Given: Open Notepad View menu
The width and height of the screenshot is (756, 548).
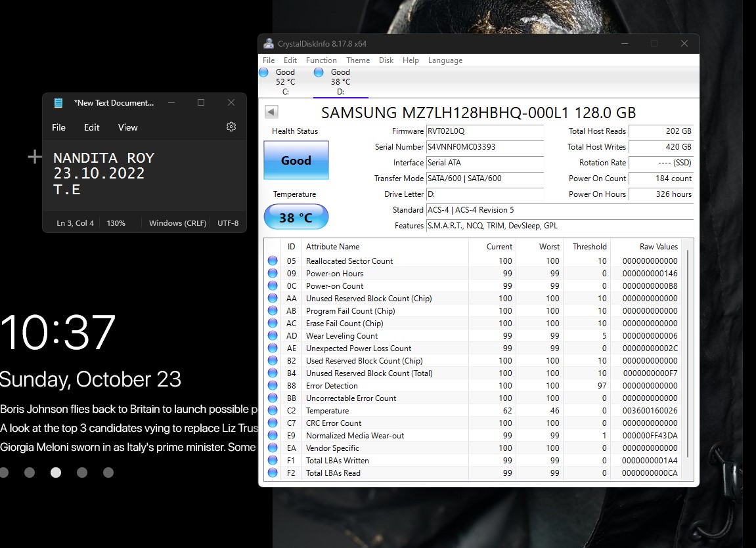Looking at the screenshot, I should (128, 127).
